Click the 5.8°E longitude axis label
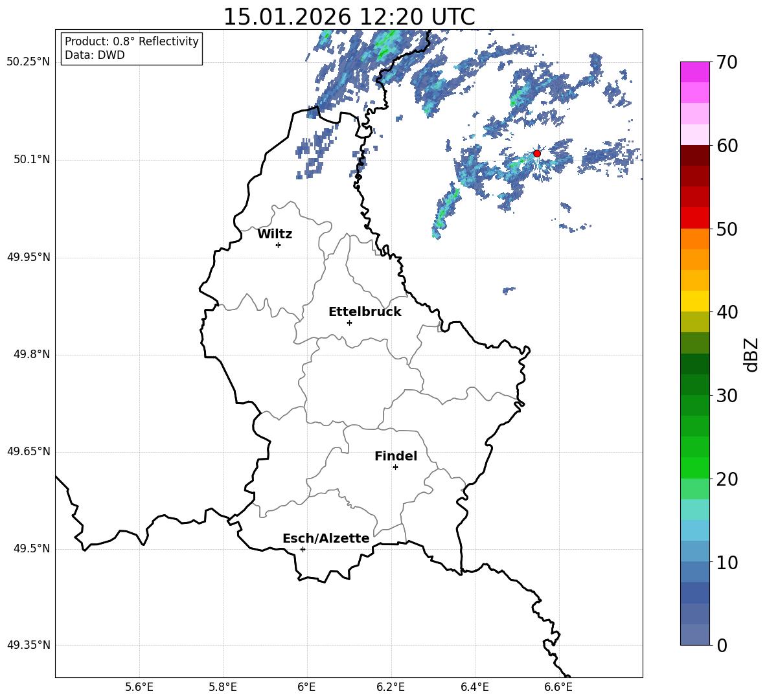The width and height of the screenshot is (767, 700). [223, 688]
